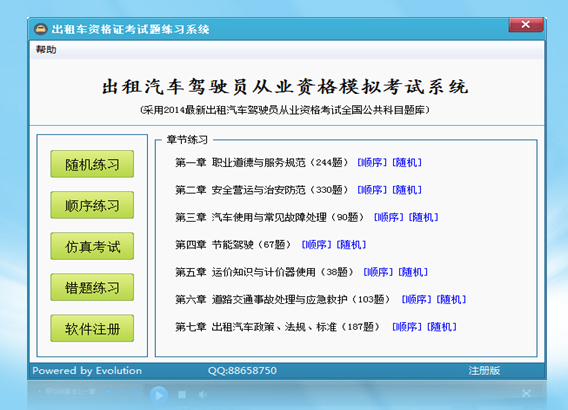Open 第二章 安全营运 in 随机 mode
The image size is (568, 410).
(x=407, y=190)
